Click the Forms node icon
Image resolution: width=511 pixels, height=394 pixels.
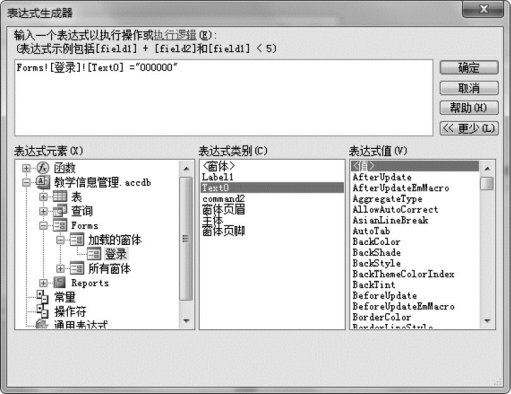(60, 225)
